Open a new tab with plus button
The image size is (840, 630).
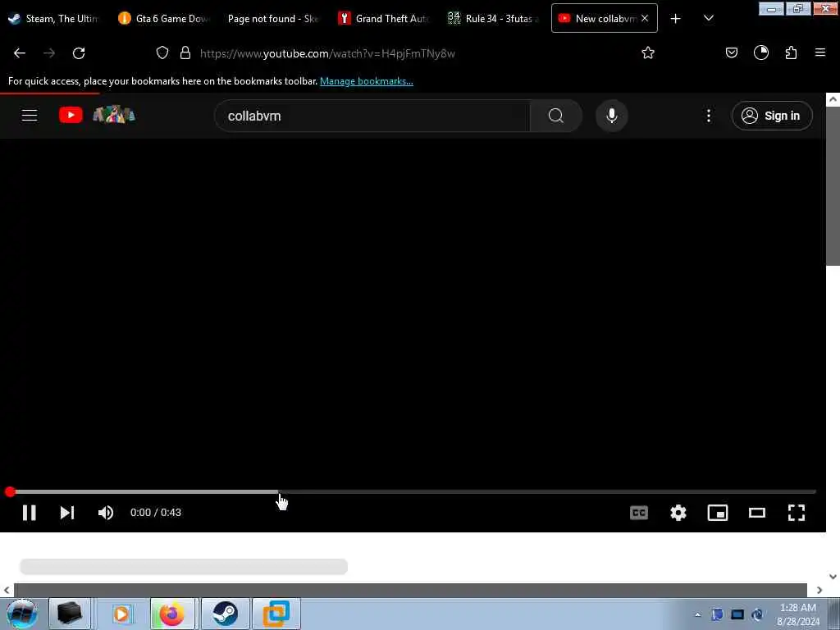pos(676,19)
